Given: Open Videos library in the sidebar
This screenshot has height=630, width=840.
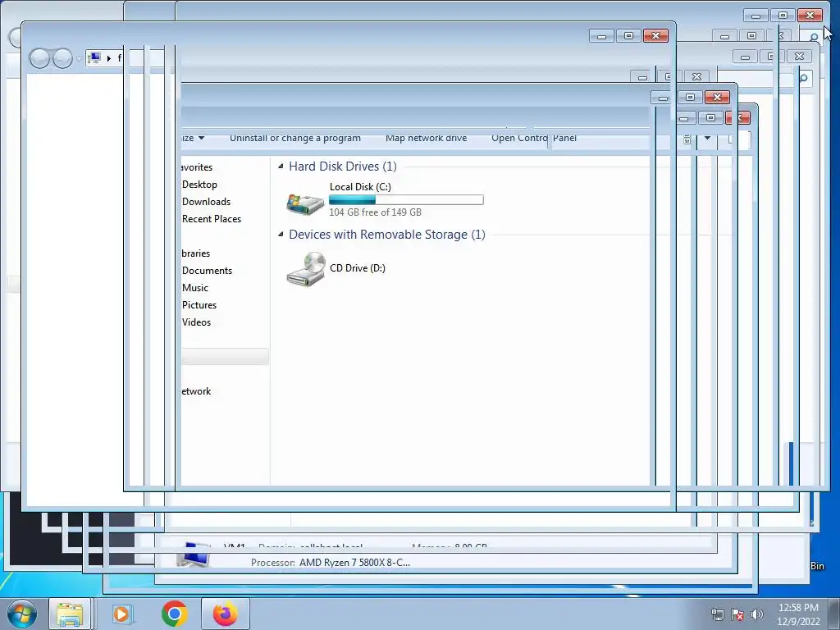Looking at the screenshot, I should tap(197, 322).
